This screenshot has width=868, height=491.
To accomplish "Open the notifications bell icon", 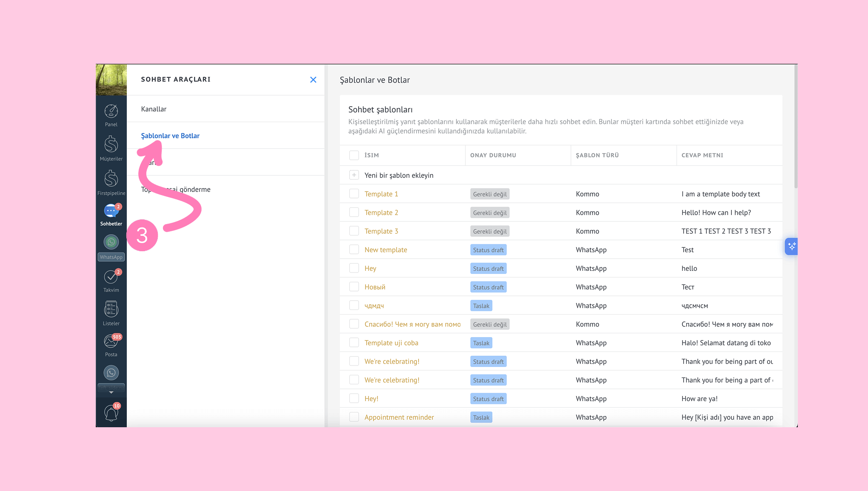I will point(111,412).
